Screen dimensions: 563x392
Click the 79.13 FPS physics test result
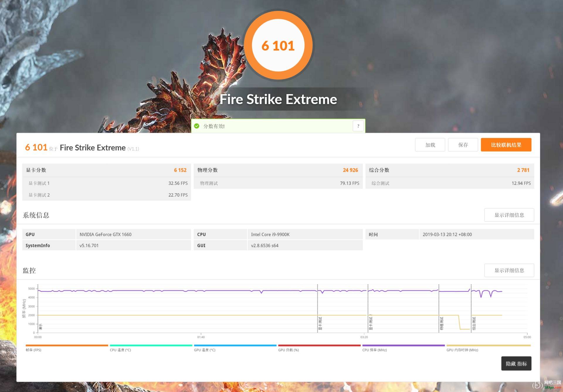(x=350, y=183)
